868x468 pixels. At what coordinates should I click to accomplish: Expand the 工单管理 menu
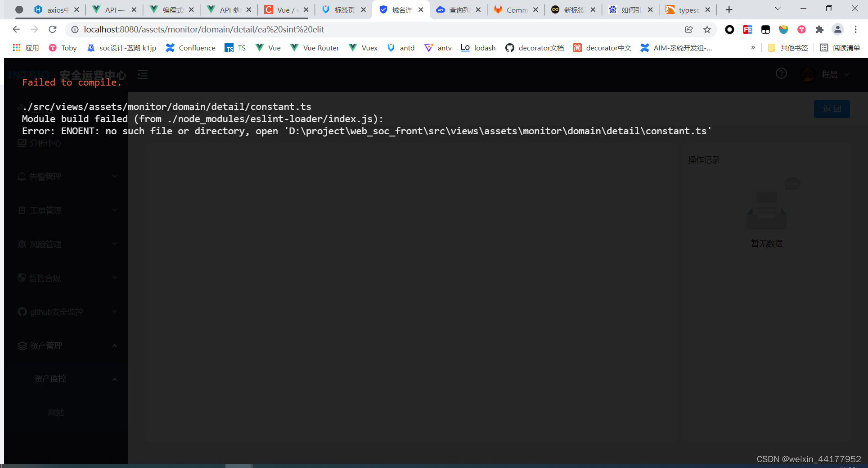66,210
